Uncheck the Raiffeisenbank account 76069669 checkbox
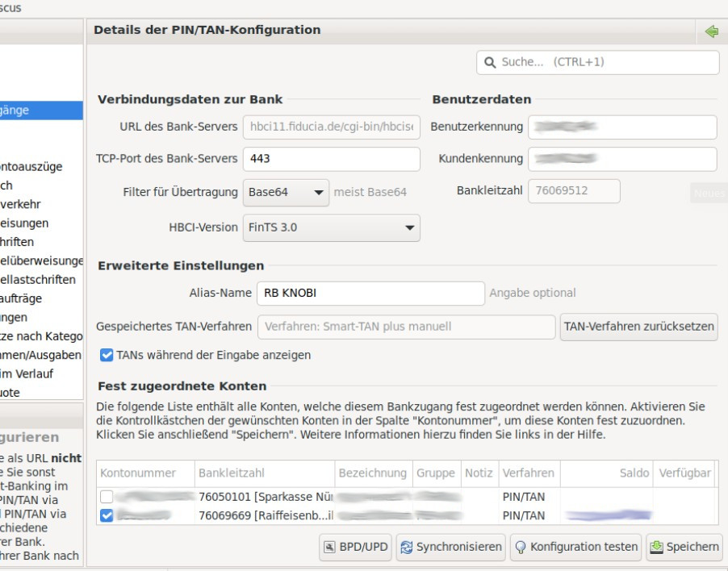This screenshot has height=571, width=728. pos(107,515)
